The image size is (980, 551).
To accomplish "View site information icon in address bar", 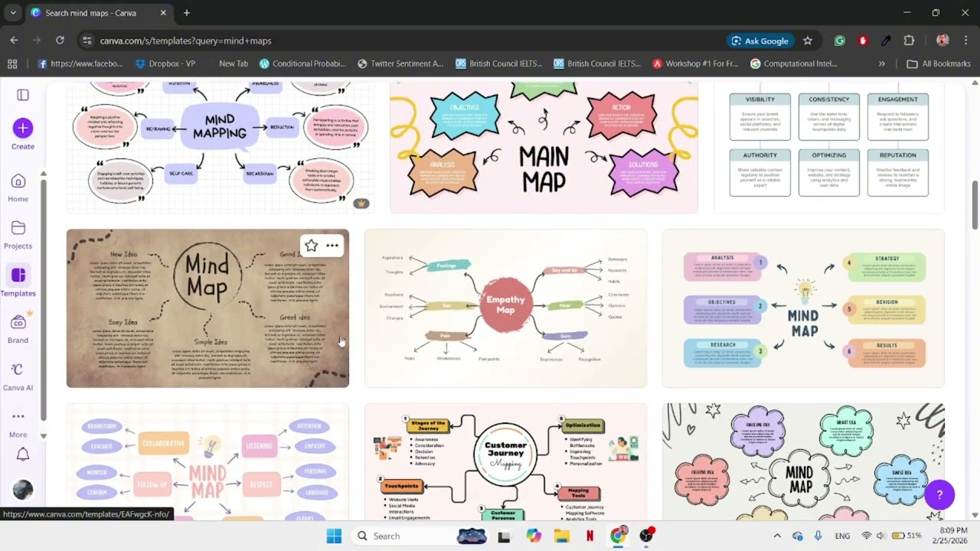I will (x=87, y=41).
